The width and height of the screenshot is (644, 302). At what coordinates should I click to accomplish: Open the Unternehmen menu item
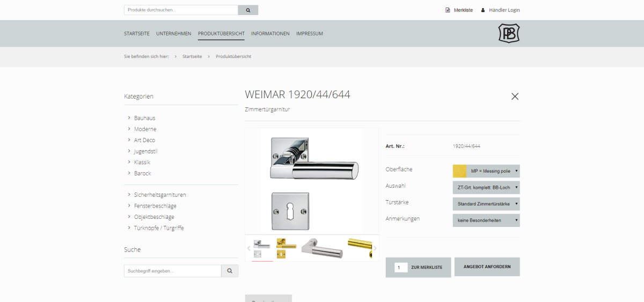174,33
